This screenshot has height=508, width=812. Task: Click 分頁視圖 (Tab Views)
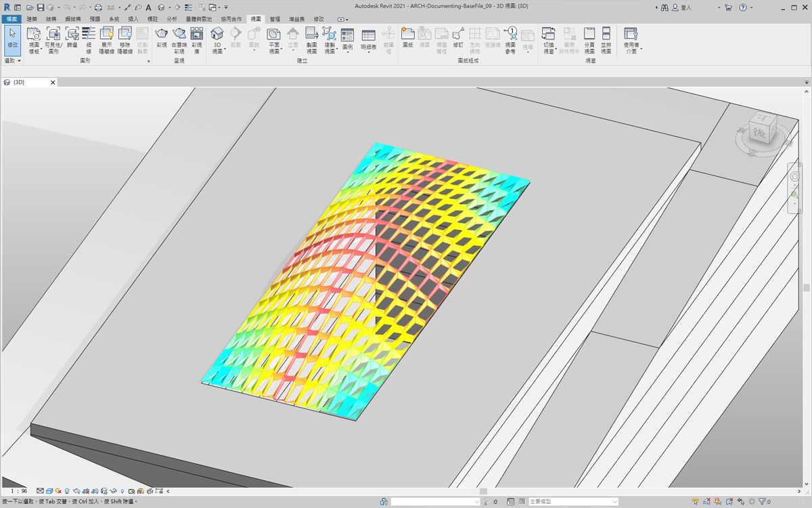tap(589, 41)
